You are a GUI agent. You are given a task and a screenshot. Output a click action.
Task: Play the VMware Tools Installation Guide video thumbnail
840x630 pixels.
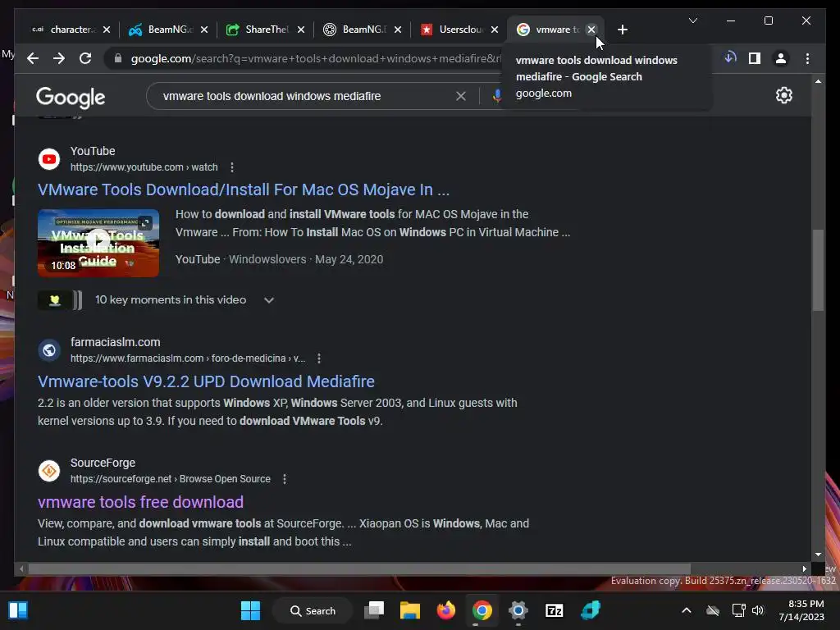point(98,243)
